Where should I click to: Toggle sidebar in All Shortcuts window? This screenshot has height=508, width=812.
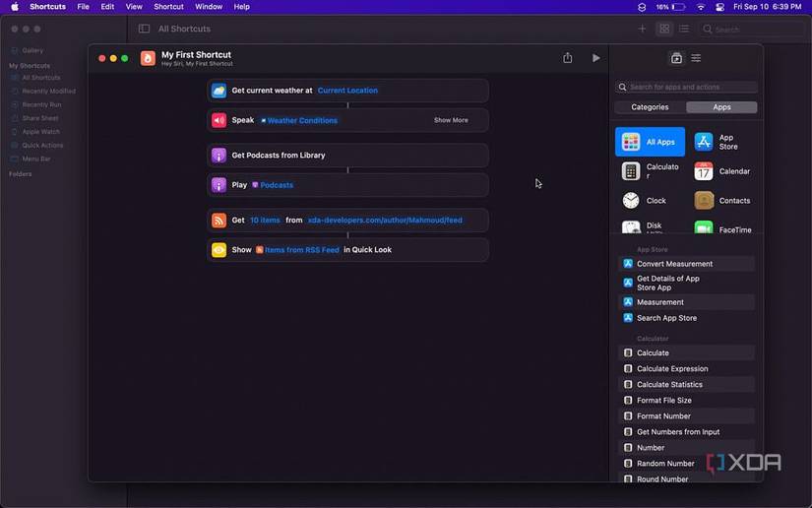(144, 29)
